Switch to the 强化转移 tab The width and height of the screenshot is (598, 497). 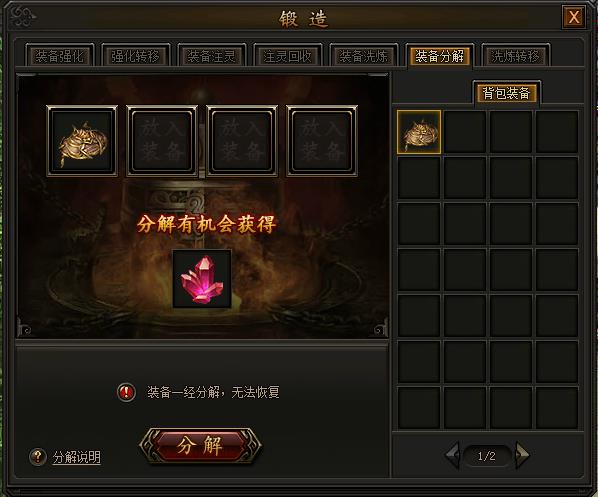(135, 56)
